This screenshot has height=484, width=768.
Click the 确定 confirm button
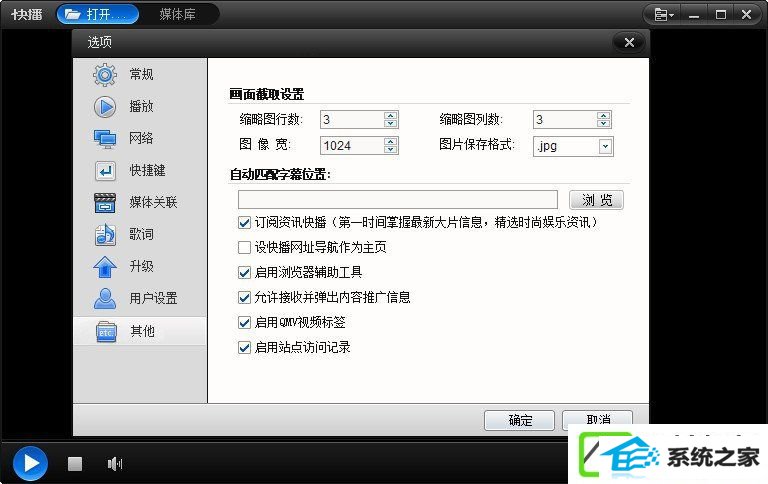(519, 420)
